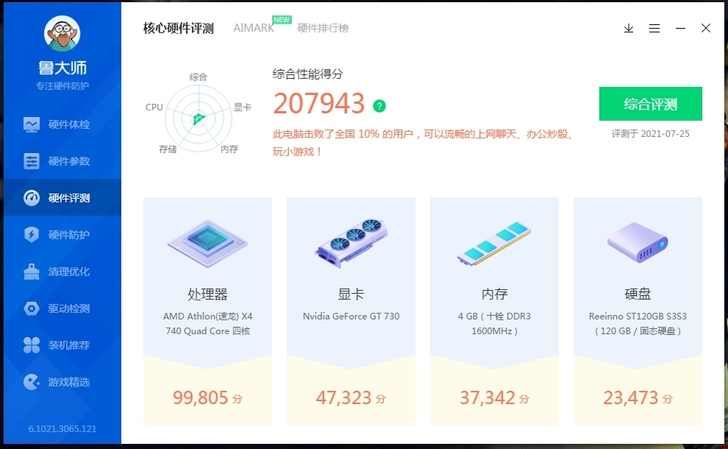Viewport: 728px width, 449px height.
Task: Switch to AIMARK tab
Action: point(254,28)
